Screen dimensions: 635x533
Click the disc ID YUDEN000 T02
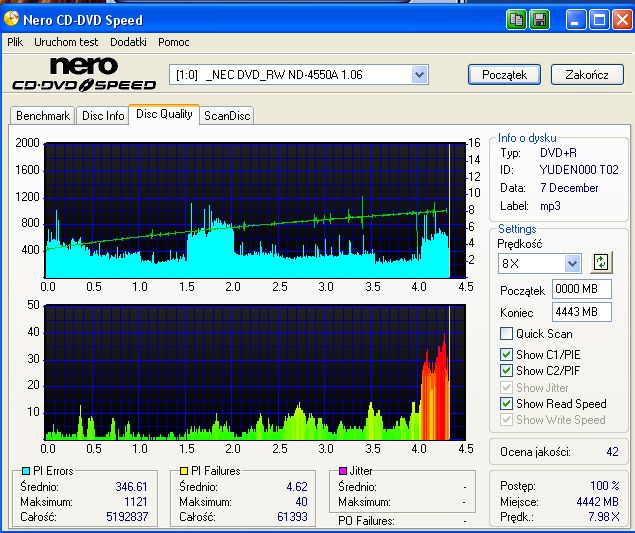pos(579,170)
